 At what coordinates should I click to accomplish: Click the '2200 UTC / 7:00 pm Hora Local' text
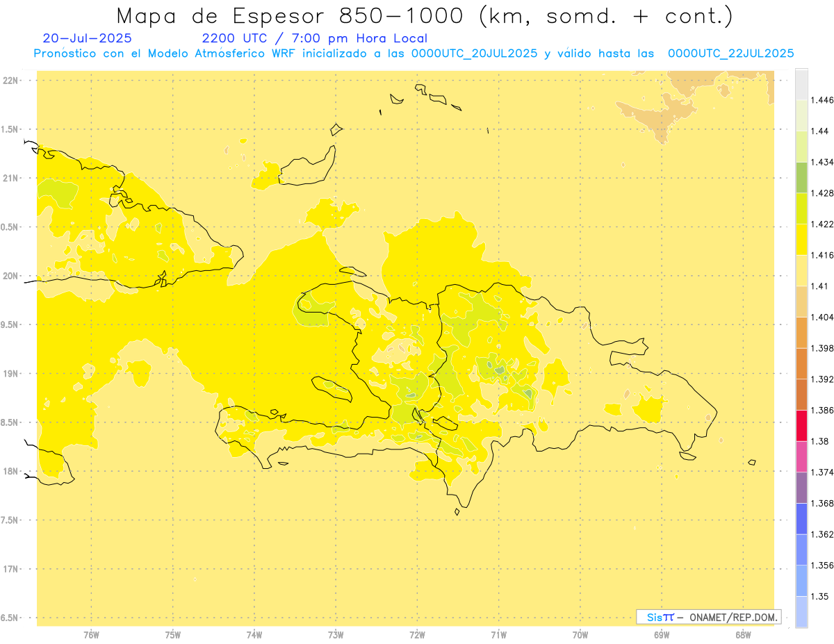click(314, 38)
